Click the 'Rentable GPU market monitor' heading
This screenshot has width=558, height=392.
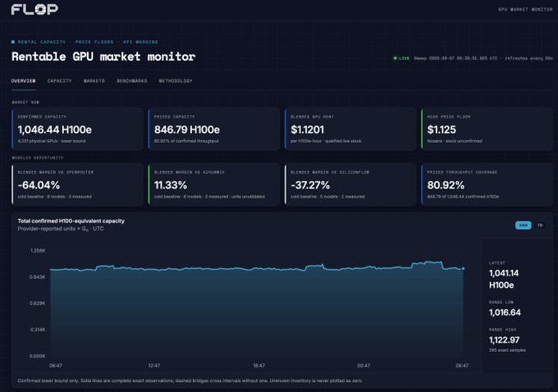pyautogui.click(x=103, y=57)
